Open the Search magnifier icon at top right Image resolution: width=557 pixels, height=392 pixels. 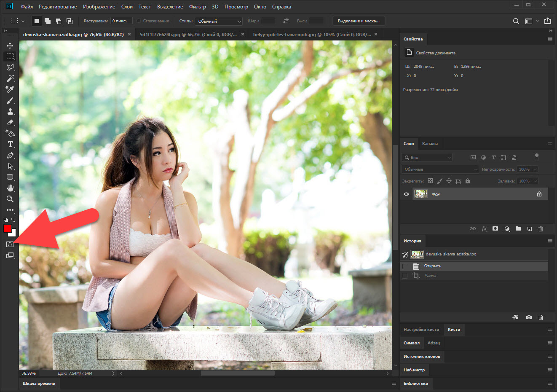[516, 21]
